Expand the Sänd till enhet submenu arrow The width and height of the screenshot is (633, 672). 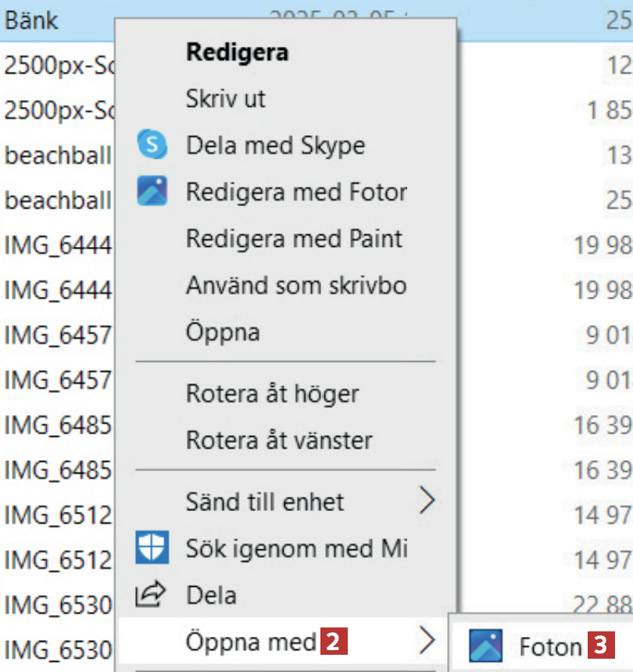point(426,501)
